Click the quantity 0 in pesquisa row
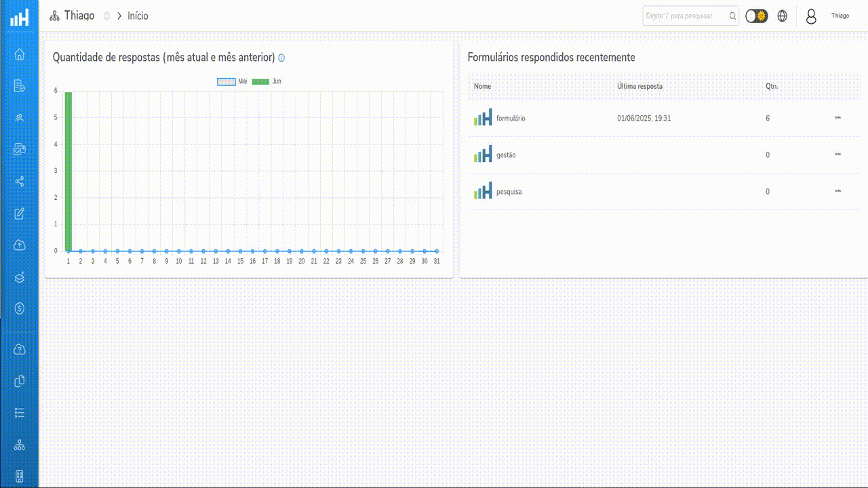 point(768,192)
